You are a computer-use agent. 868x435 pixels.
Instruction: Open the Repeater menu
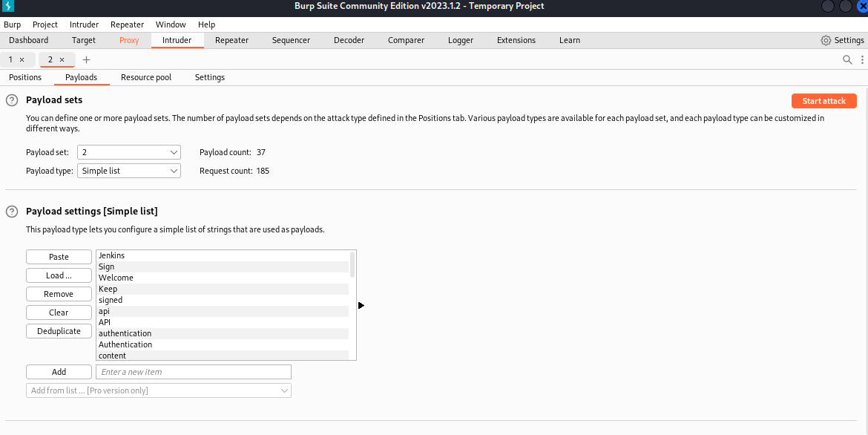point(128,24)
